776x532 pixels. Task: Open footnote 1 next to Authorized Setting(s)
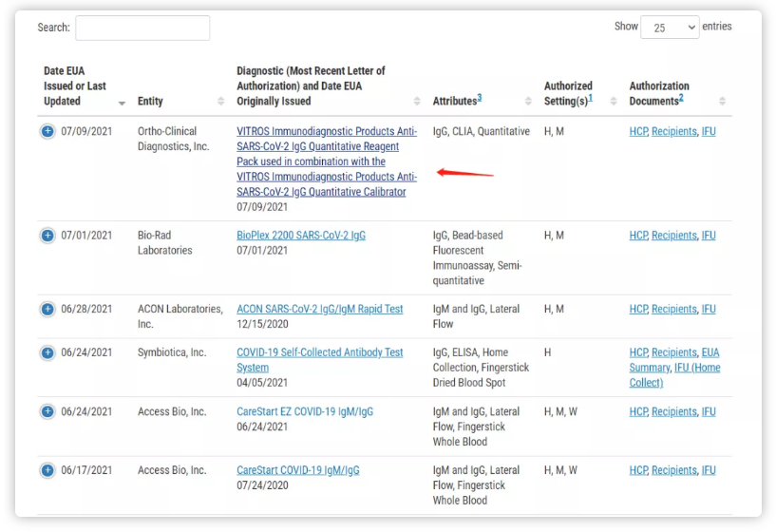591,98
